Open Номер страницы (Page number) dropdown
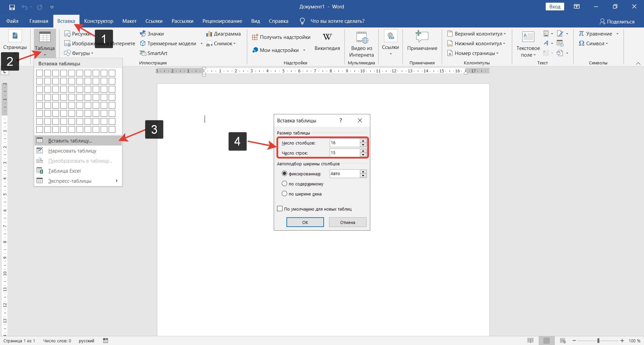This screenshot has height=345, width=644. [x=473, y=53]
